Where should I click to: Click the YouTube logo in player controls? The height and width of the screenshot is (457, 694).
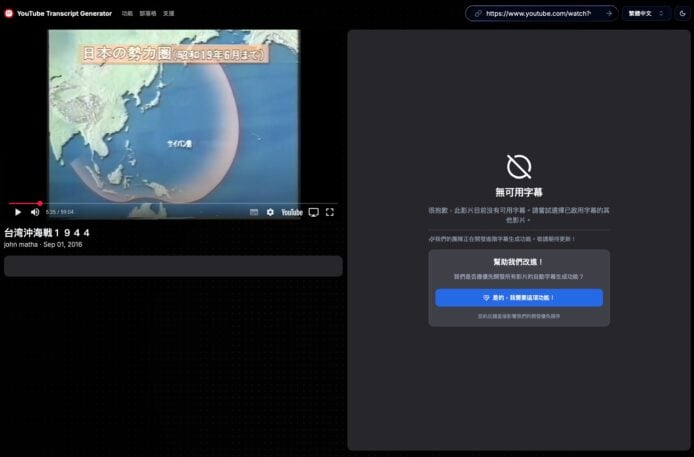point(291,212)
